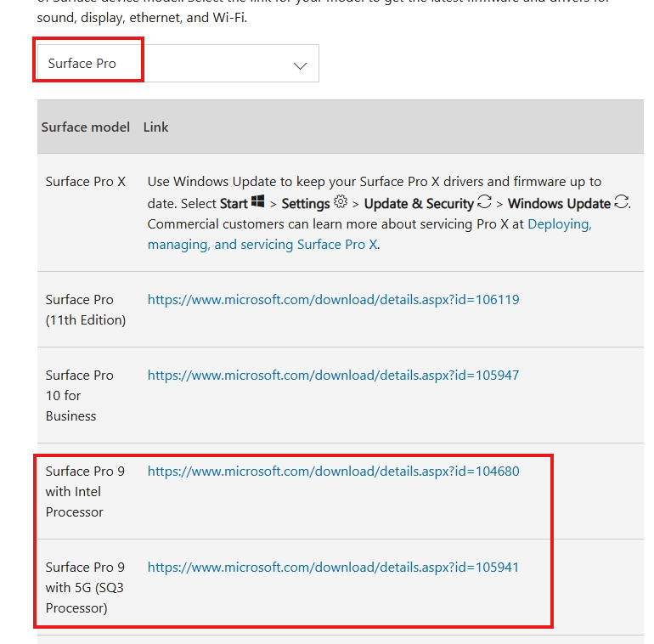
Task: Click the bold Start text
Action: point(234,204)
